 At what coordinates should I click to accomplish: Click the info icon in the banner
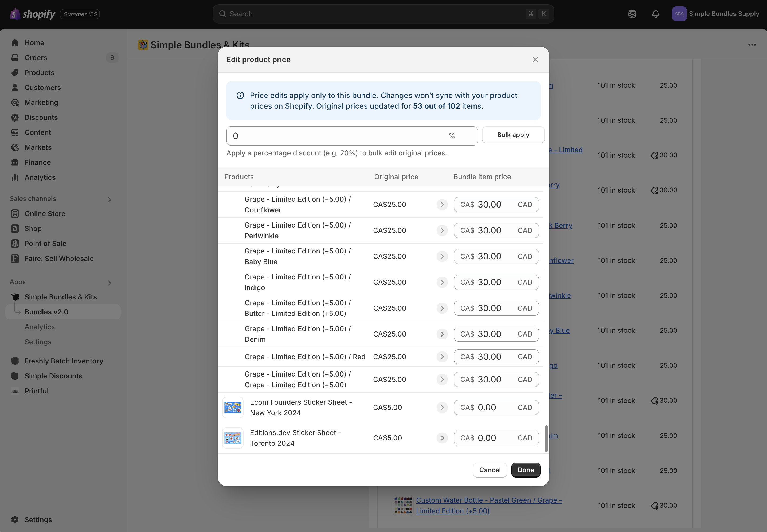240,96
